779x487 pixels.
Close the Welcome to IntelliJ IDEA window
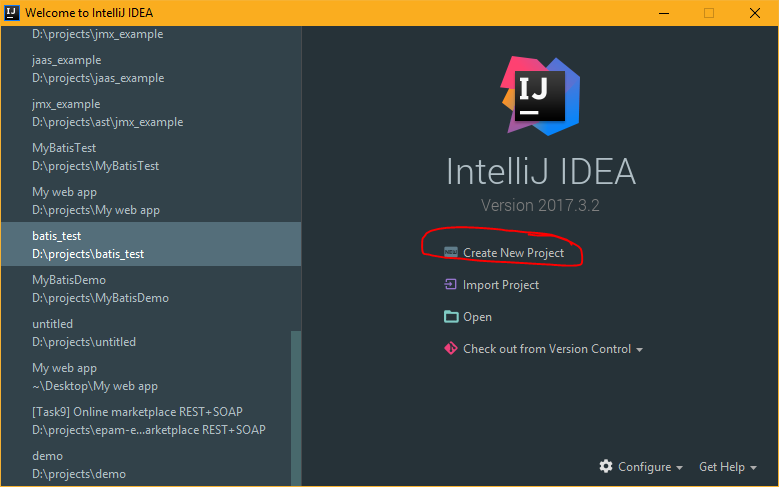755,13
